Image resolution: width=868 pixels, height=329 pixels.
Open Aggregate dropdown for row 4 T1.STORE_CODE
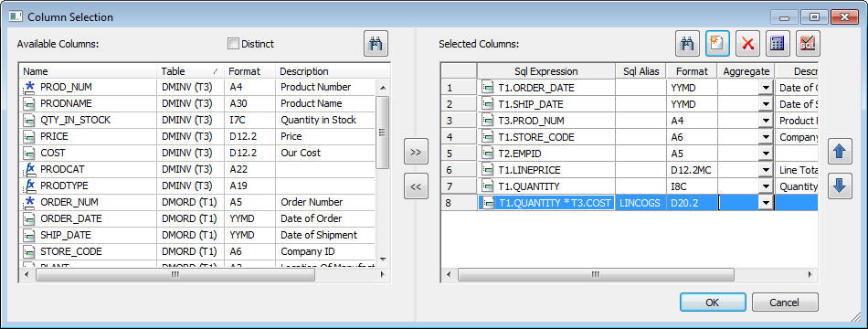point(766,137)
